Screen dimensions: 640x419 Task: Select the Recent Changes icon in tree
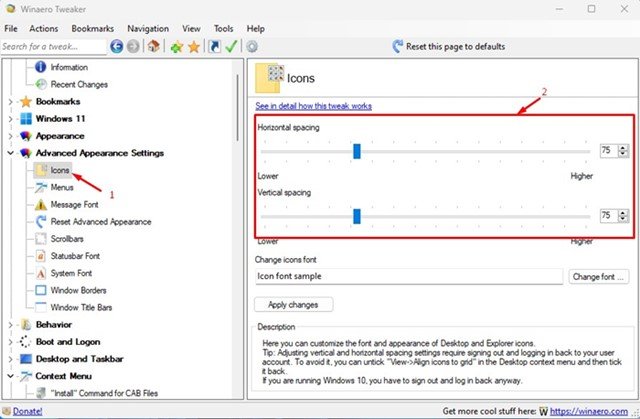(41, 84)
